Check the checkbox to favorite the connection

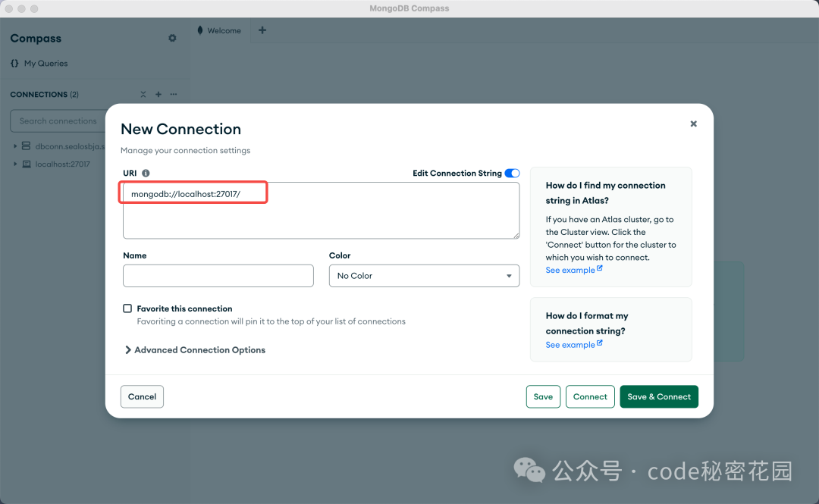(x=127, y=308)
